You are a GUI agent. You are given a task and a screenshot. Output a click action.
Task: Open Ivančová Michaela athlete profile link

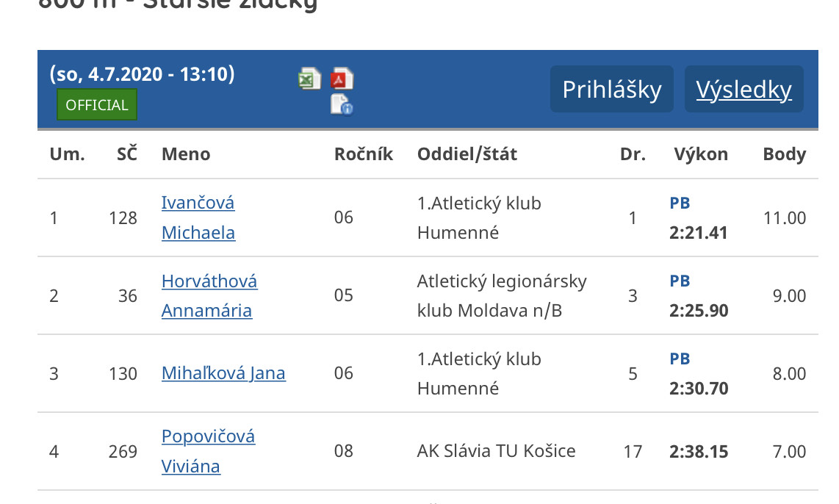198,217
